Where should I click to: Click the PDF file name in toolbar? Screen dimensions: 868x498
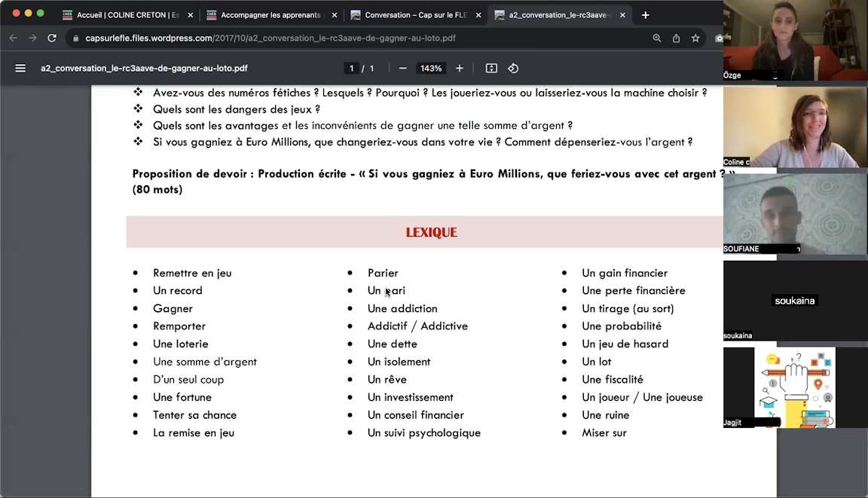pos(144,68)
